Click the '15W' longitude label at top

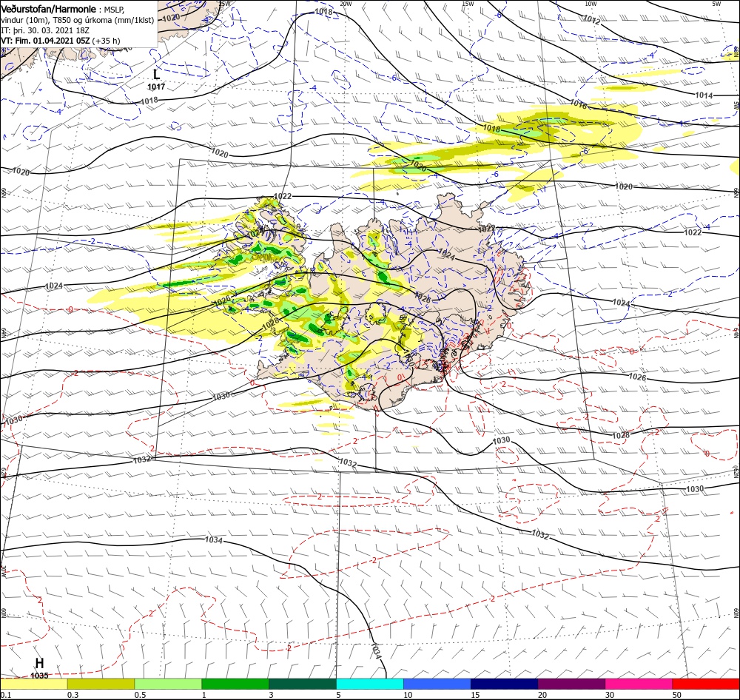pos(468,4)
